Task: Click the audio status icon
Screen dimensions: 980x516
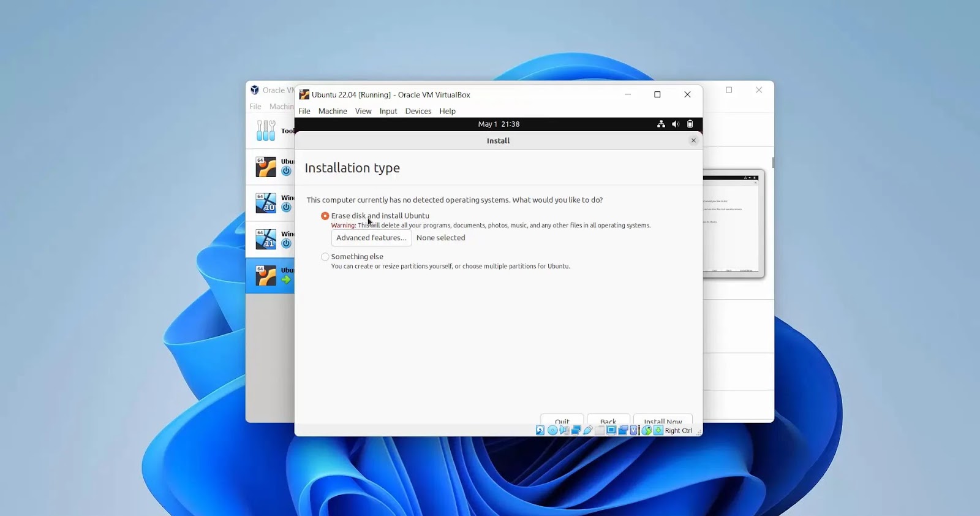Action: (x=565, y=430)
